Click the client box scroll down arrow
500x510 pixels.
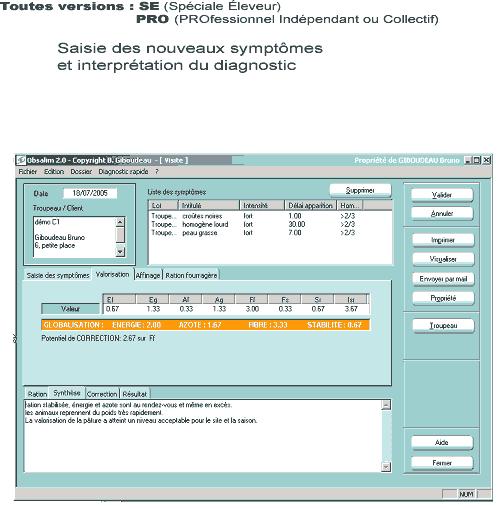coord(120,252)
